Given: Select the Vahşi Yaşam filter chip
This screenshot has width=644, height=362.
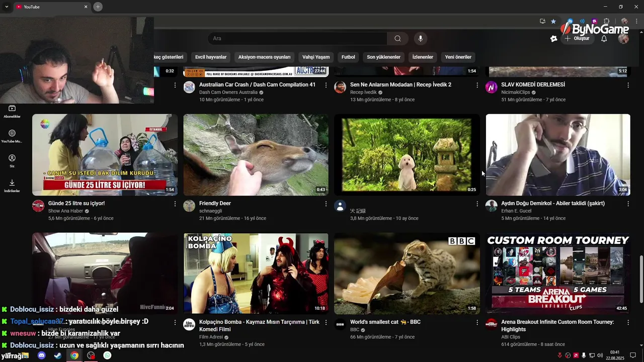Looking at the screenshot, I should (x=316, y=57).
